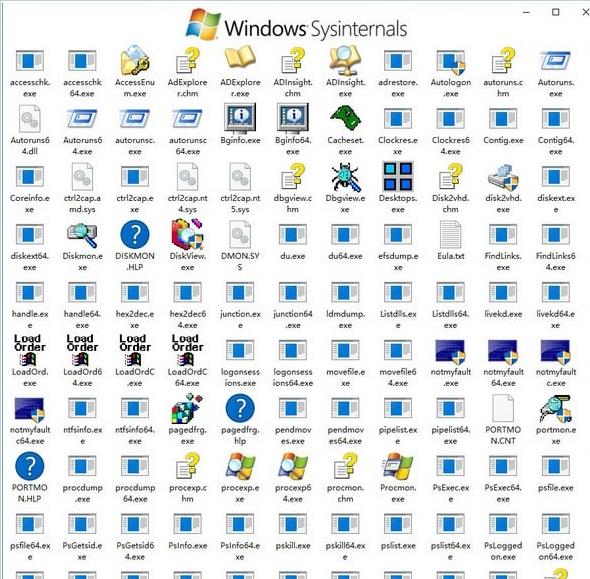Viewport: 590px width, 579px height.
Task: Click the Autoruns.exe icon
Action: [555, 61]
